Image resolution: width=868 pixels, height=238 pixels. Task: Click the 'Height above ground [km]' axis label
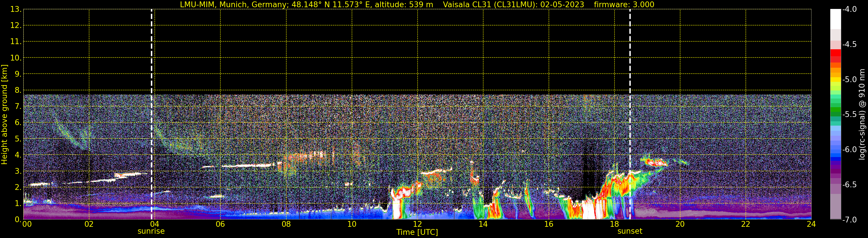pyautogui.click(x=4, y=114)
